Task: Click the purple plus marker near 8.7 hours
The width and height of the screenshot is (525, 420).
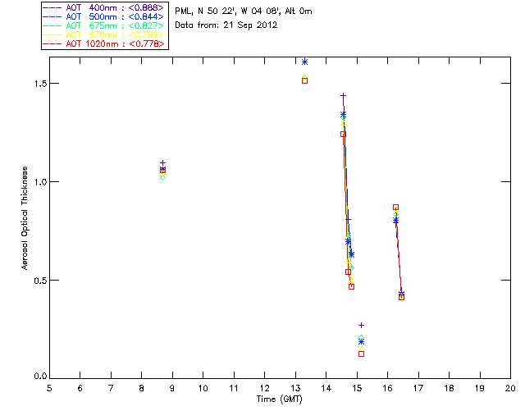Action: [x=162, y=162]
